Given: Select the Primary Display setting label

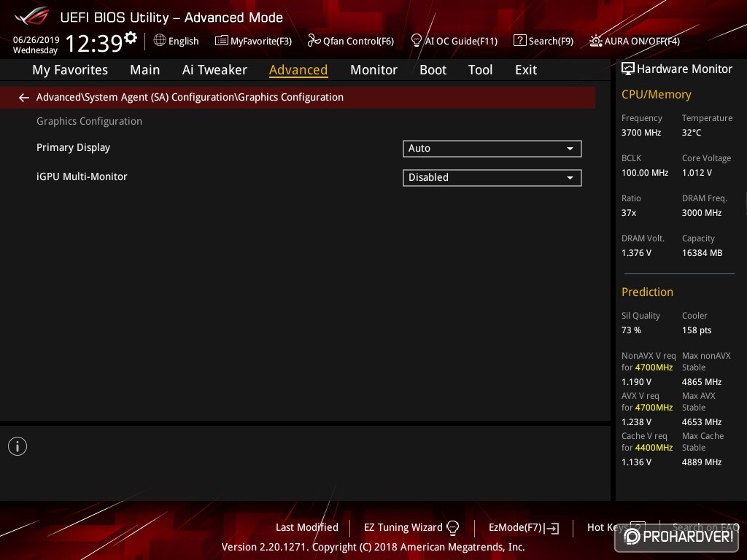Looking at the screenshot, I should 74,147.
